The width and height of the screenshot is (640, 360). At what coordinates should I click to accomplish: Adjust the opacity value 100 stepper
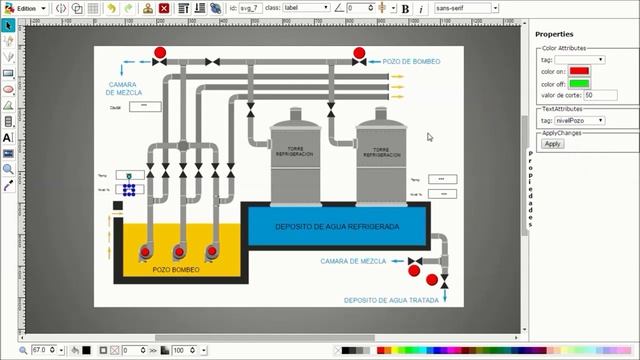[x=193, y=350]
